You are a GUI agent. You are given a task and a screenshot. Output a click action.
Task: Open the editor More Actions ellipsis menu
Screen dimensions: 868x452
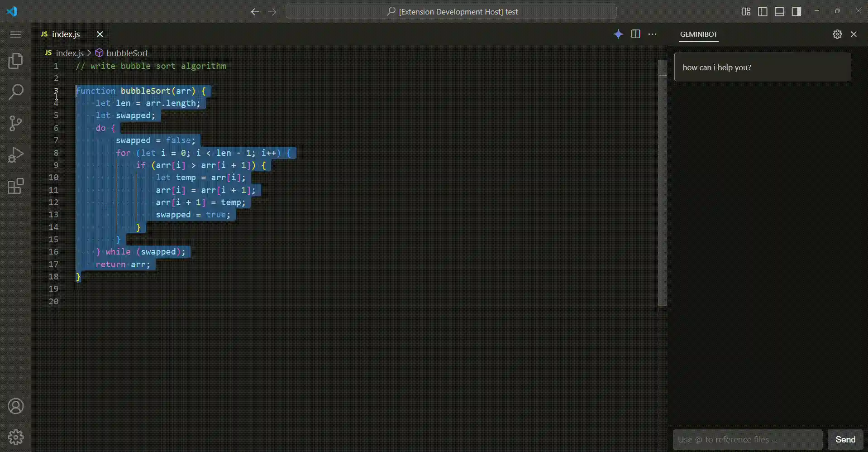652,34
